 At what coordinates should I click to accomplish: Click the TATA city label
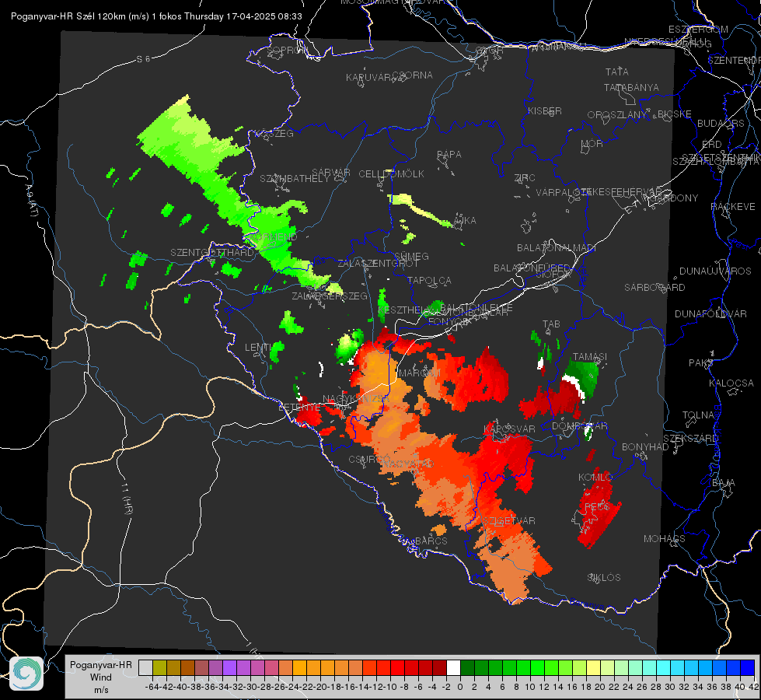pyautogui.click(x=617, y=72)
